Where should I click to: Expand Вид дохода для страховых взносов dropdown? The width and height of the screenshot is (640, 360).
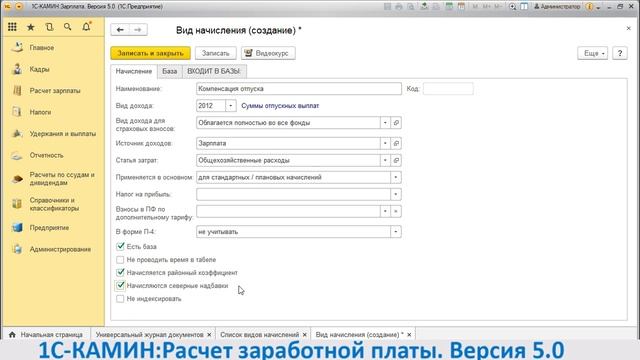coord(385,122)
